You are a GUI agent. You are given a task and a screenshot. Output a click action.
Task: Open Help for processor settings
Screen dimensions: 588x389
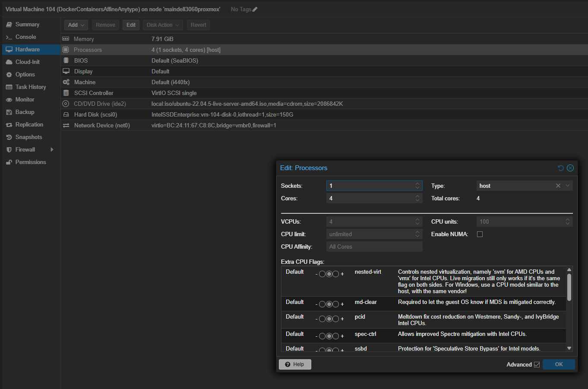(295, 364)
